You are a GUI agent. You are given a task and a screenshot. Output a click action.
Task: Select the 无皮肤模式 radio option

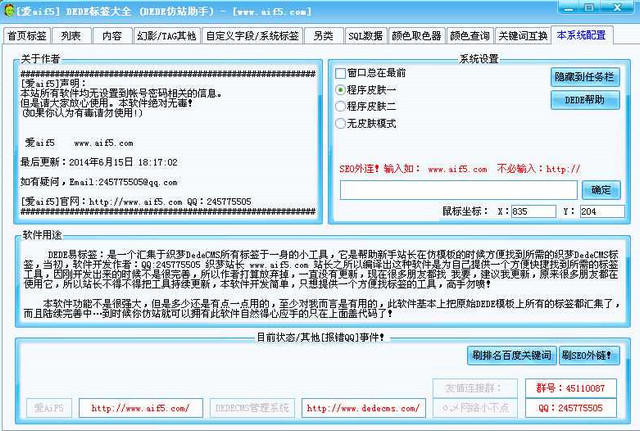click(365, 123)
